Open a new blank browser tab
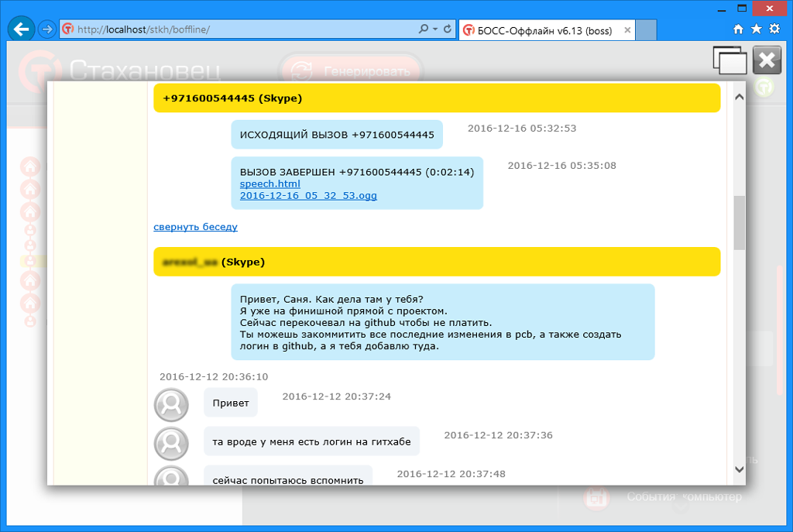This screenshot has width=793, height=532. point(646,30)
